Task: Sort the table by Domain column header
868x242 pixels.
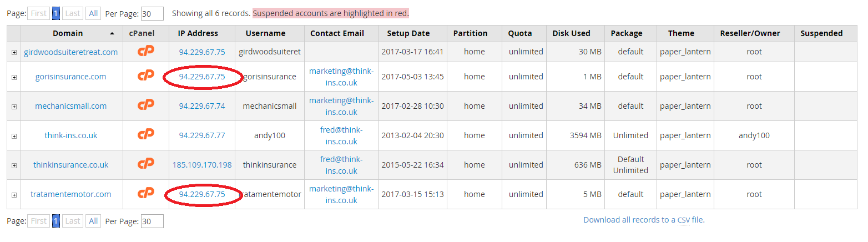Action: coord(68,33)
